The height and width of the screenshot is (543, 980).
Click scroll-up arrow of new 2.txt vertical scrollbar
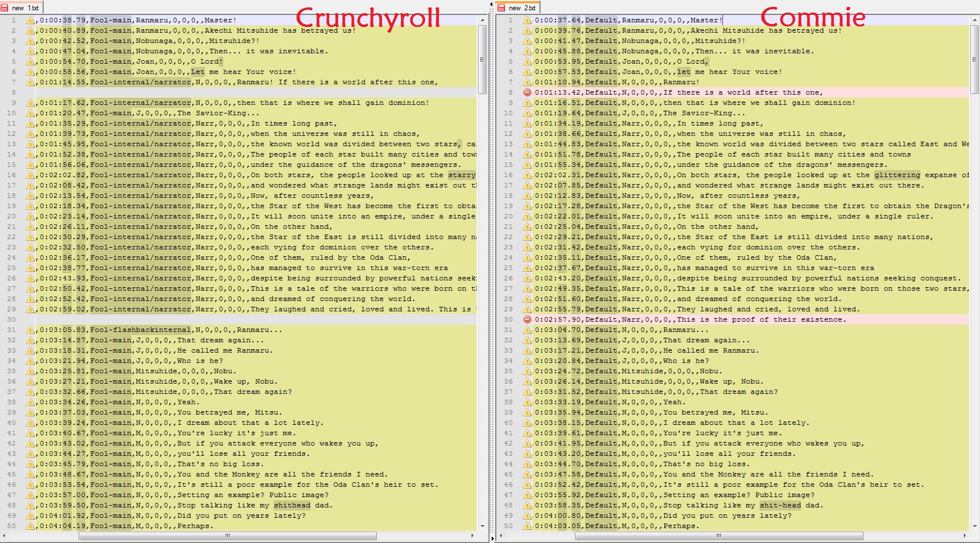coord(975,20)
